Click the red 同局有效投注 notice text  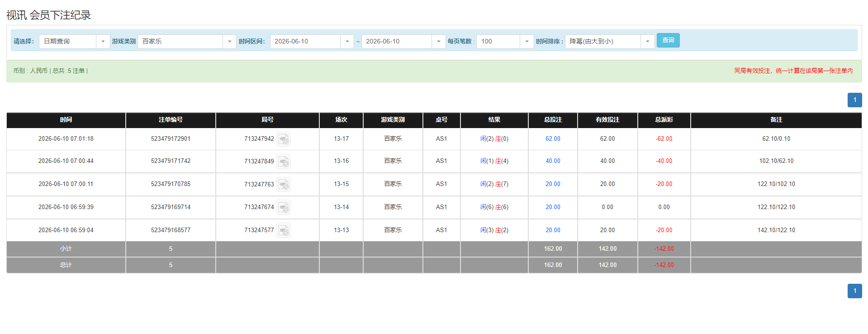(793, 71)
